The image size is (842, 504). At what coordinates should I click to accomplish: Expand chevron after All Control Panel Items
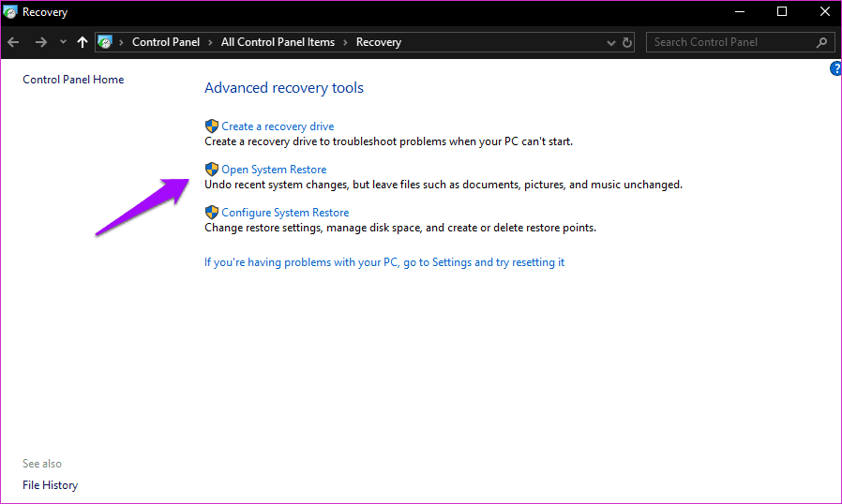345,42
